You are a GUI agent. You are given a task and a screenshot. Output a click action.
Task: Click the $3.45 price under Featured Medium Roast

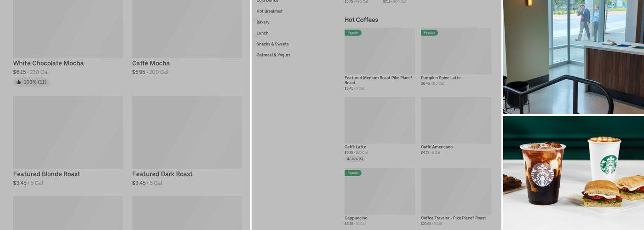pos(349,89)
